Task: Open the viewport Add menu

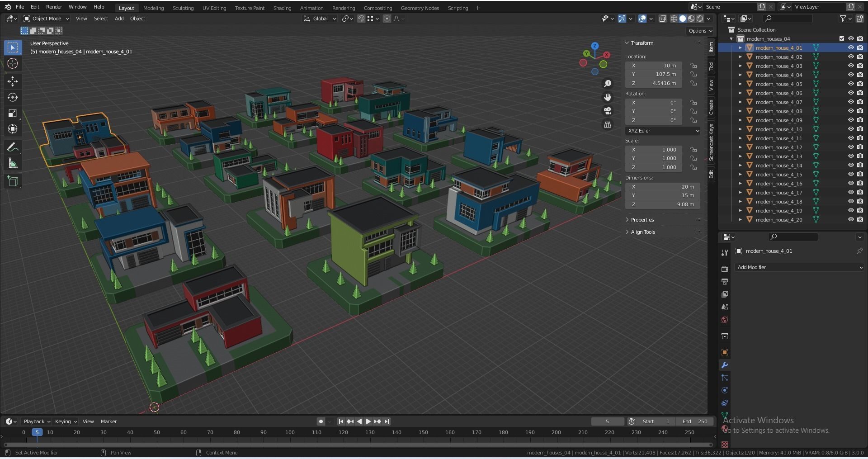Action: [x=119, y=19]
